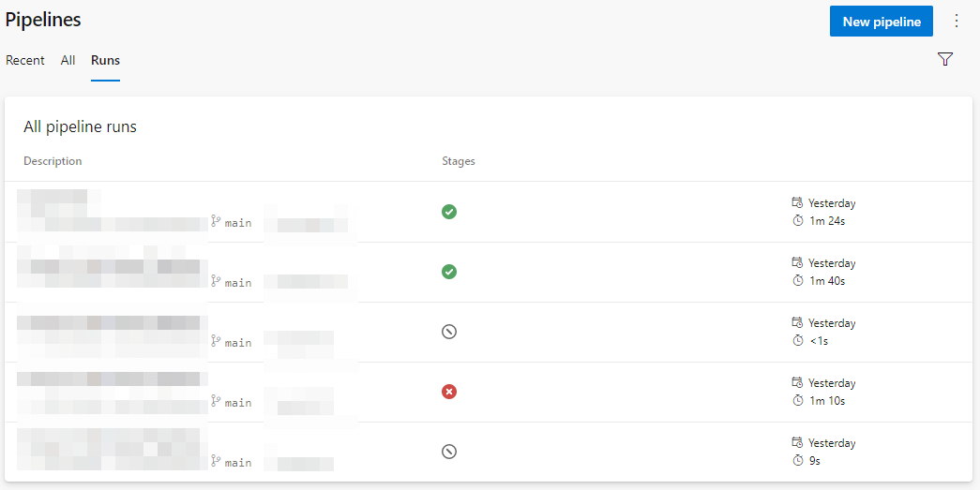Open the more options vertical ellipsis
The height and width of the screenshot is (490, 980).
957,21
